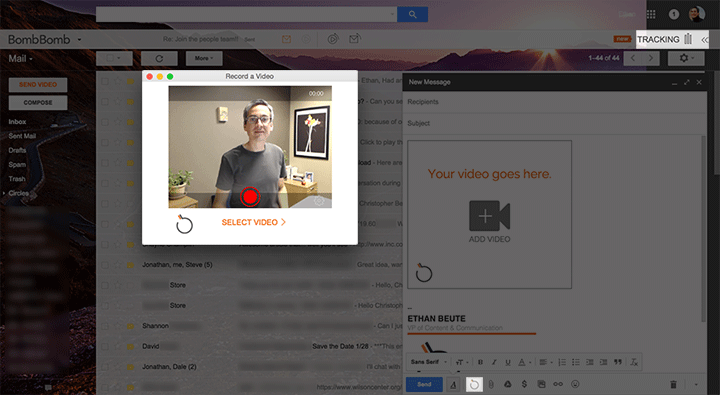The height and width of the screenshot is (395, 720).
Task: Tick the checkbox for Jonathan, me, Steve email
Action: 105,265
